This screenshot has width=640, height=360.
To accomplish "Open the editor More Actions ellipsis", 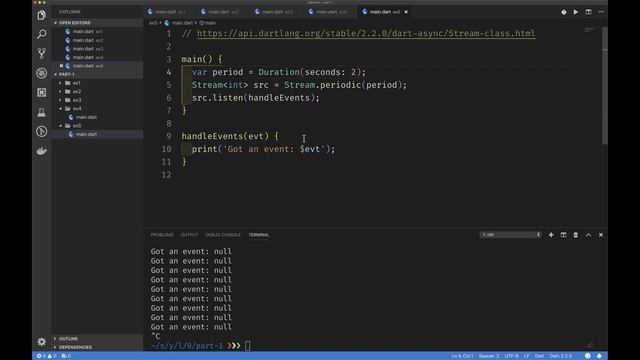I will coord(601,12).
